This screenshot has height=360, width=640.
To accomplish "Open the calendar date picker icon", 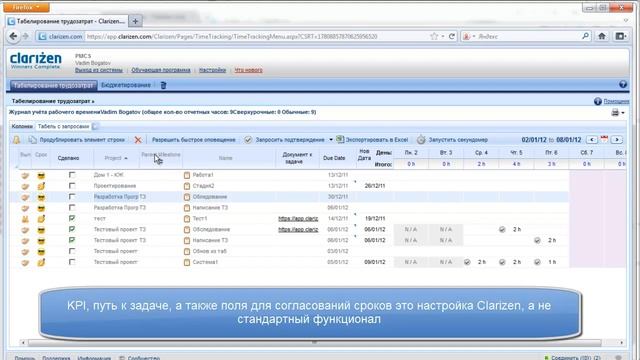I will pos(604,140).
